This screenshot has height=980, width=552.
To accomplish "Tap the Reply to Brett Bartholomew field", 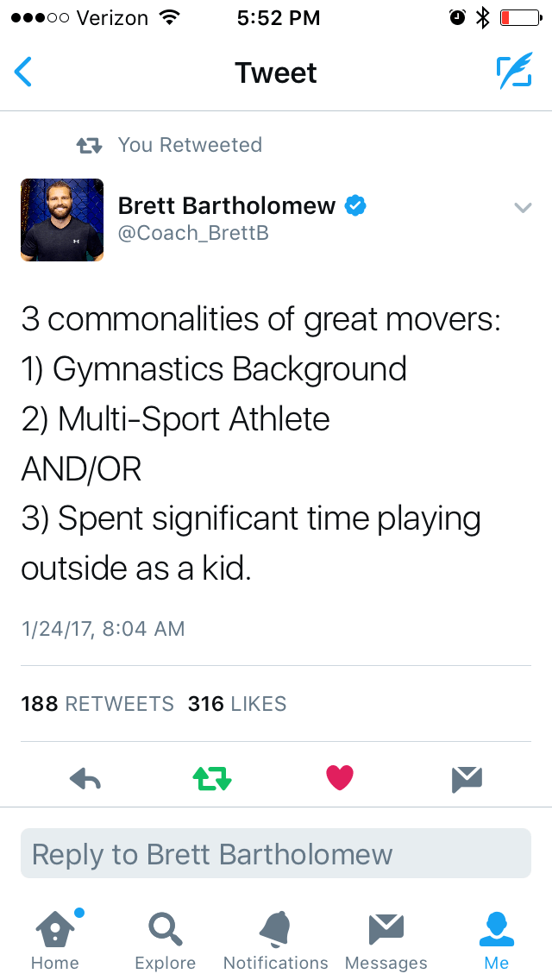I will click(x=276, y=854).
